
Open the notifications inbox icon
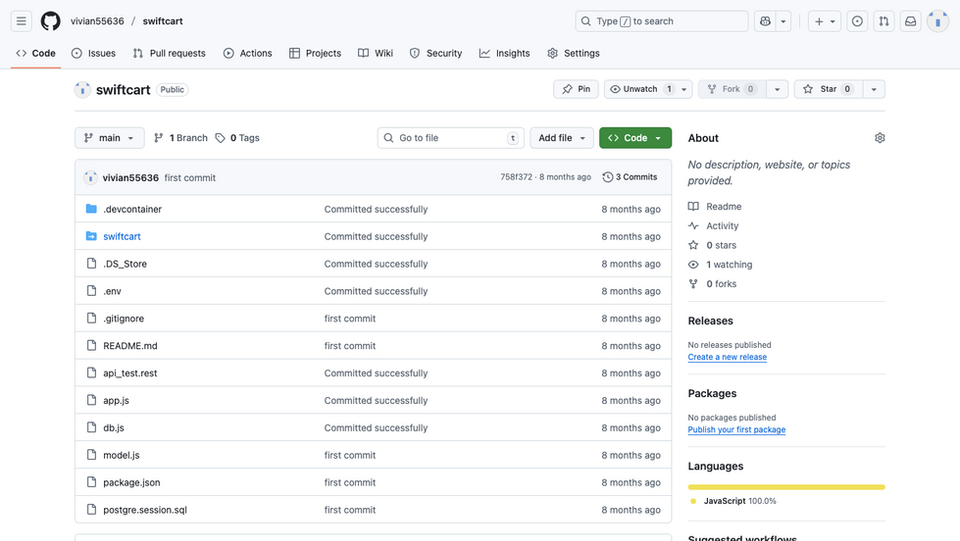pyautogui.click(x=911, y=21)
